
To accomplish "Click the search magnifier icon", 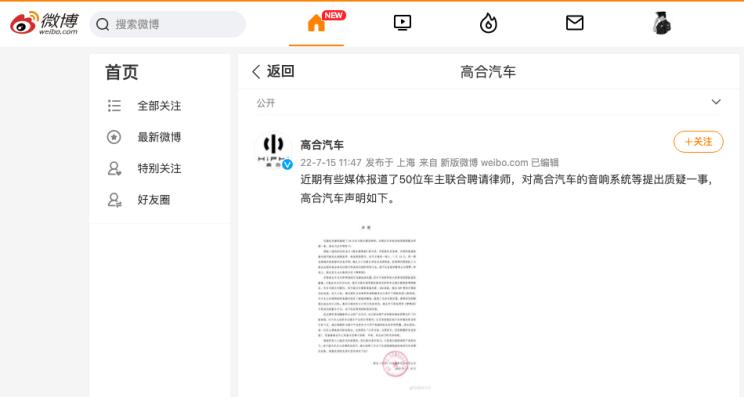I will click(x=102, y=24).
